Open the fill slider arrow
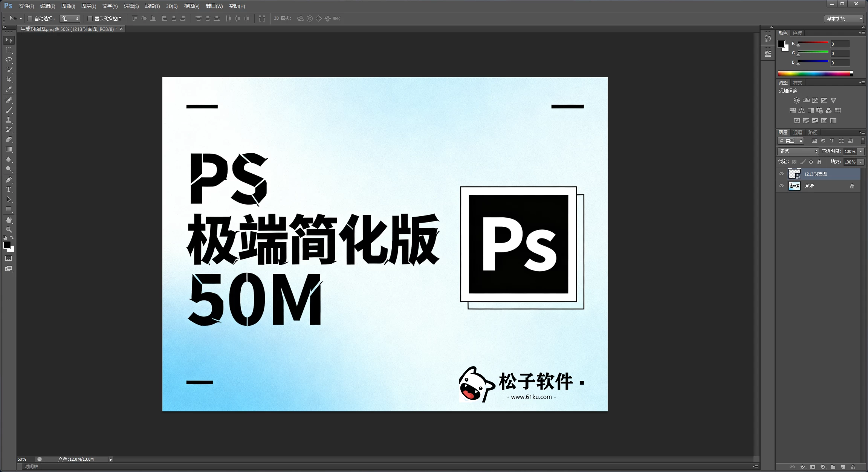868x472 pixels. pos(861,162)
